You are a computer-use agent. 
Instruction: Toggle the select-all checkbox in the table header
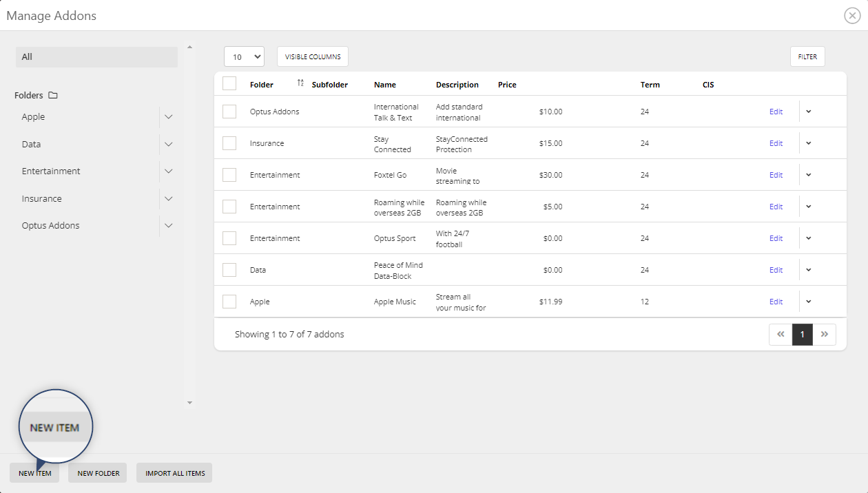(229, 83)
